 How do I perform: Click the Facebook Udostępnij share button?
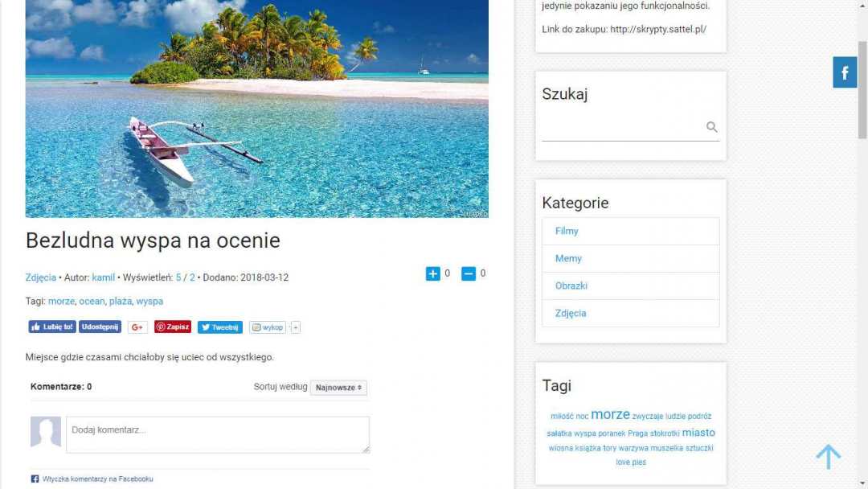coord(100,327)
